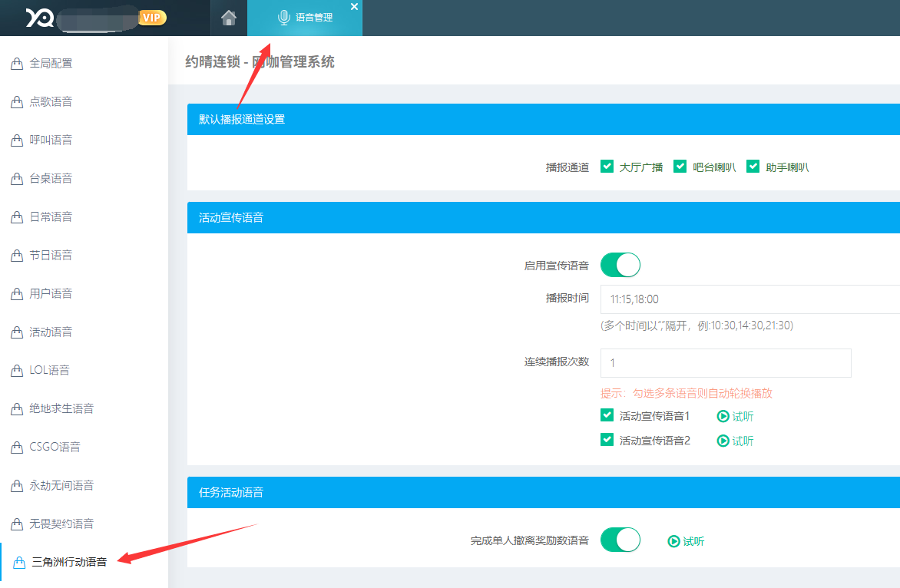The width and height of the screenshot is (900, 588).
Task: Click the 大厅广播 label text
Action: (x=641, y=167)
